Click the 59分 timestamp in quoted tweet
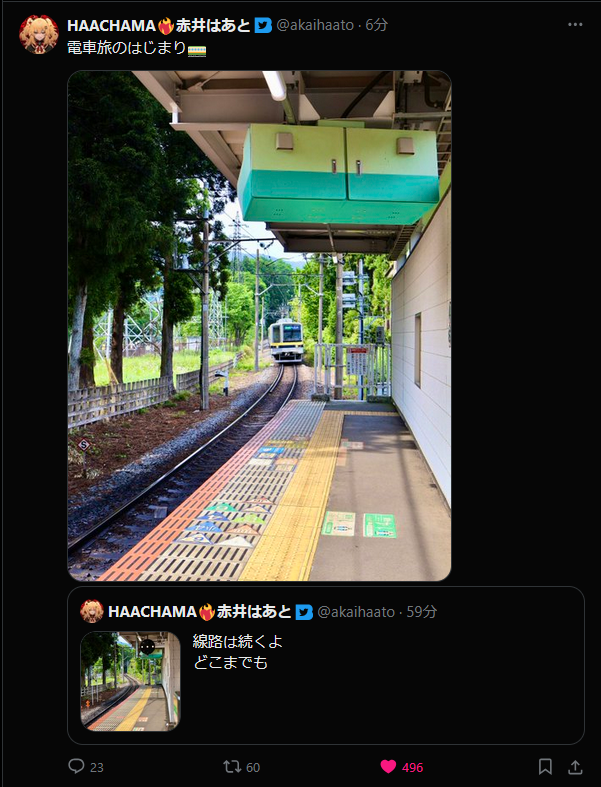 pos(421,612)
